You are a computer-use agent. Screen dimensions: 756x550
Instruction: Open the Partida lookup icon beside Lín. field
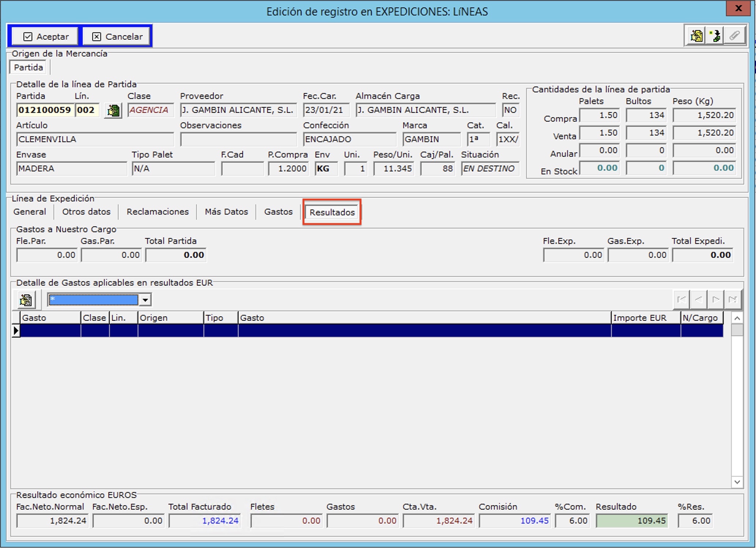[113, 110]
